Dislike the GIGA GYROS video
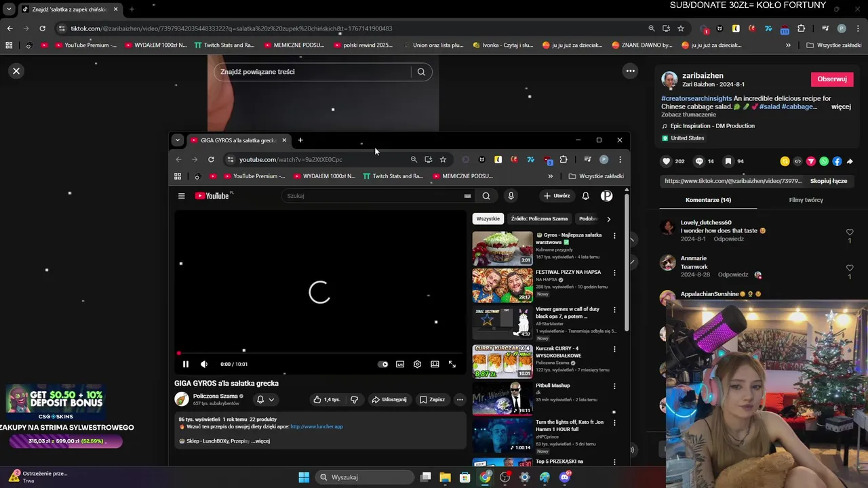The height and width of the screenshot is (488, 868). coord(354,400)
